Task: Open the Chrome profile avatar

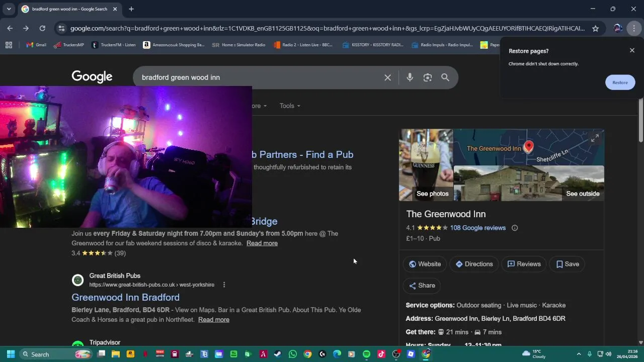Action: click(618, 29)
